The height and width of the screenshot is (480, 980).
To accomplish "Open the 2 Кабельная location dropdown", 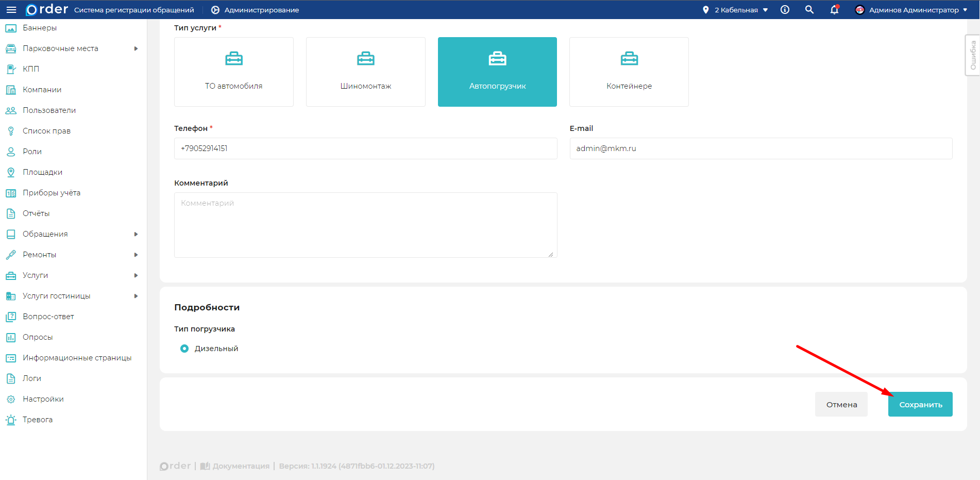I will click(x=736, y=10).
